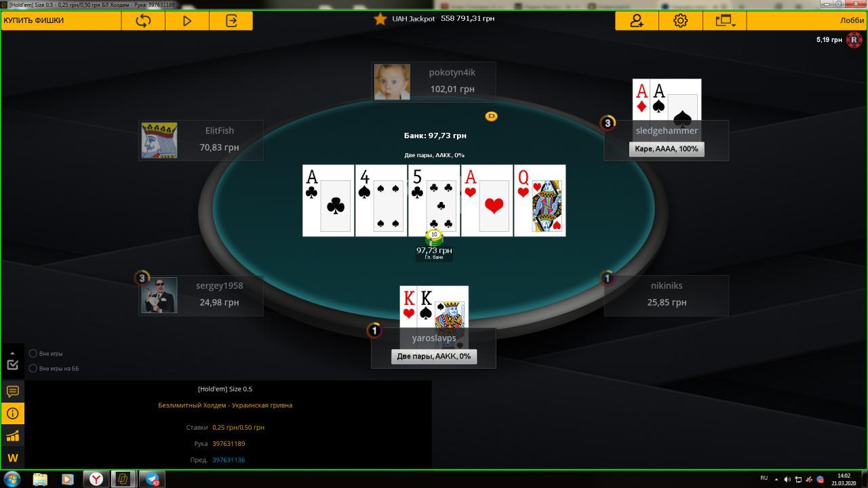Click the rotate/refresh arrows icon in top toolbar

143,20
